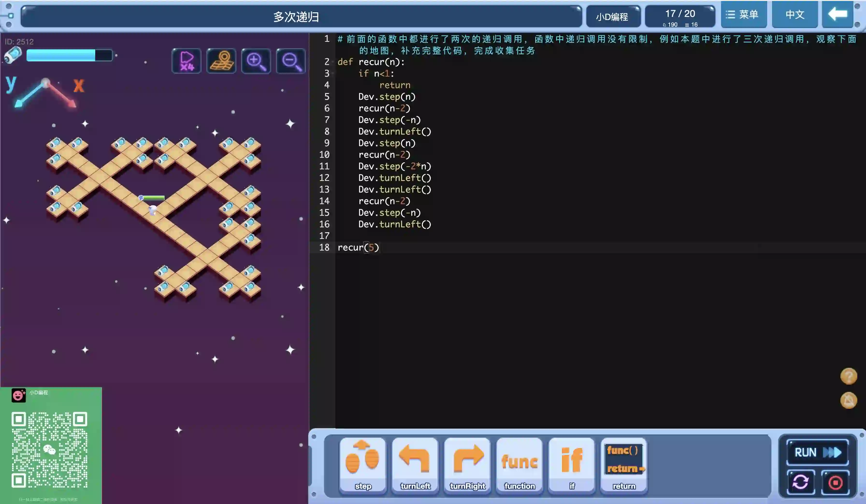The height and width of the screenshot is (504, 866).
Task: Click code line 18 recur(5)
Action: click(358, 247)
